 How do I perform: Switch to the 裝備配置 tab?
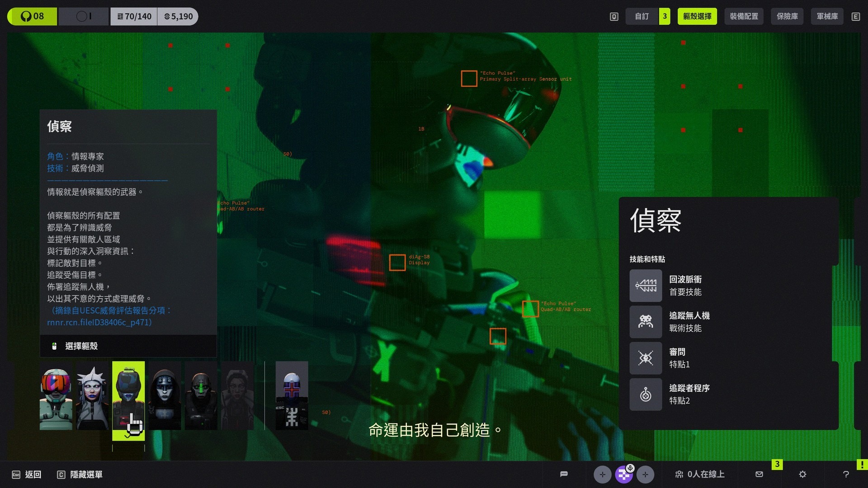point(744,16)
